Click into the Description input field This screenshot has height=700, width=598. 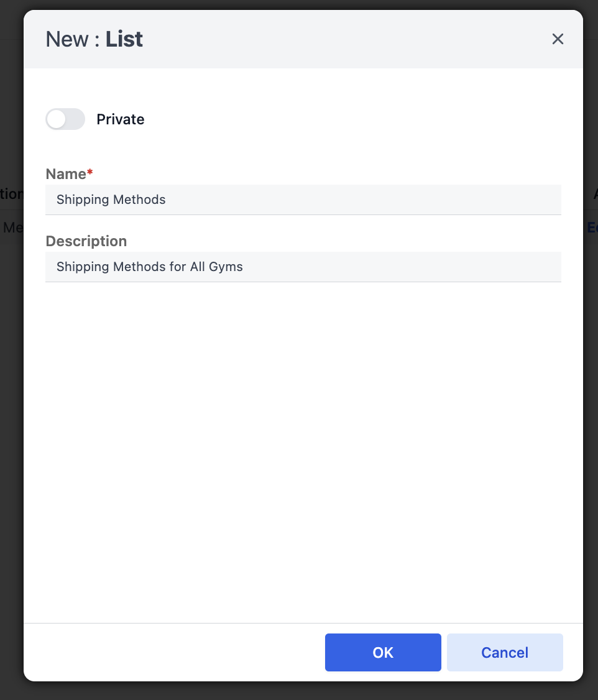[x=303, y=267]
